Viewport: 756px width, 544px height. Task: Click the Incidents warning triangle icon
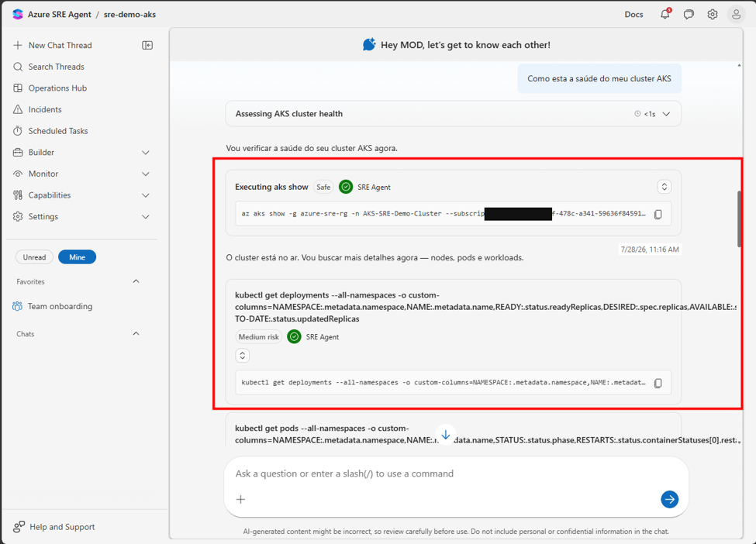(18, 109)
